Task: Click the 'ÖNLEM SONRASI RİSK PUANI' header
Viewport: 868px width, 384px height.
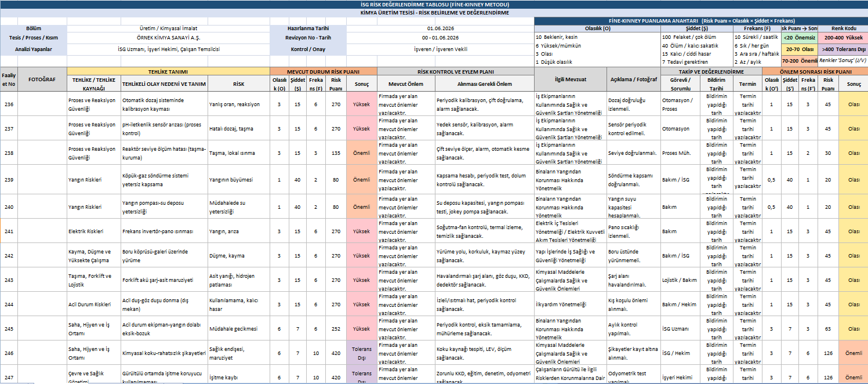Action: coord(815,71)
